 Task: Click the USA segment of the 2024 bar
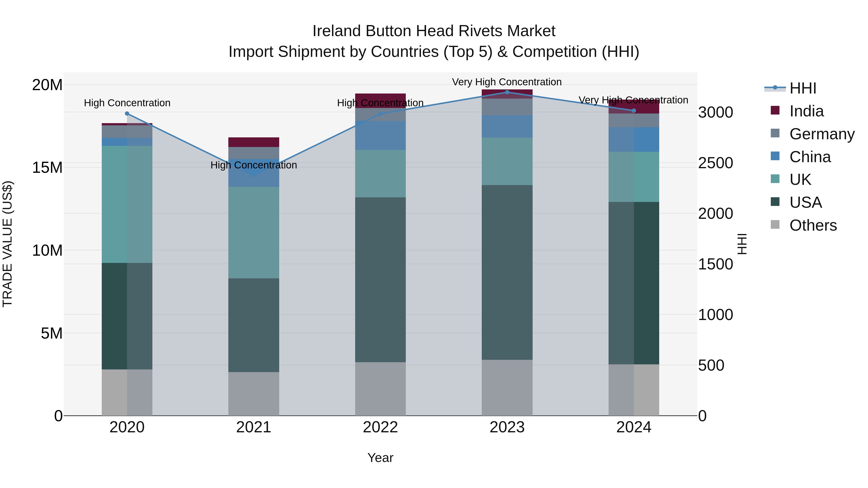(634, 283)
